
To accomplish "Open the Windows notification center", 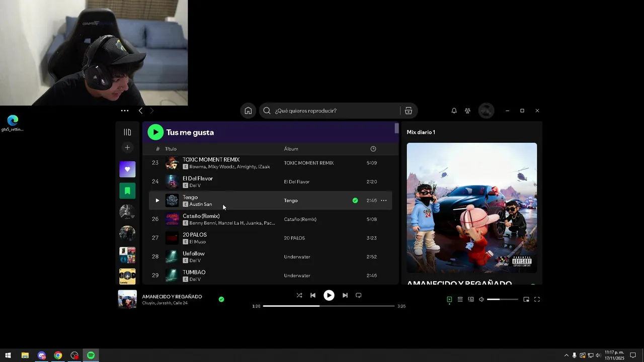I will pyautogui.click(x=633, y=355).
